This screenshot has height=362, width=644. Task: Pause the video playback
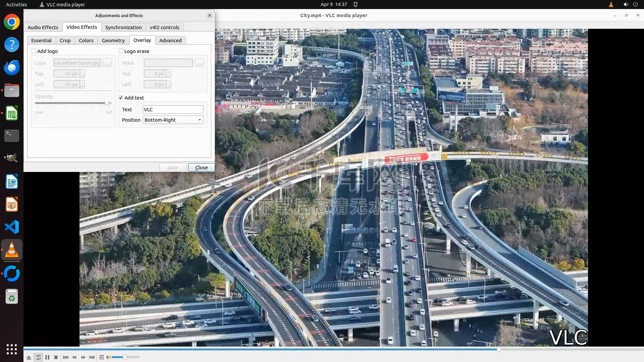click(47, 357)
